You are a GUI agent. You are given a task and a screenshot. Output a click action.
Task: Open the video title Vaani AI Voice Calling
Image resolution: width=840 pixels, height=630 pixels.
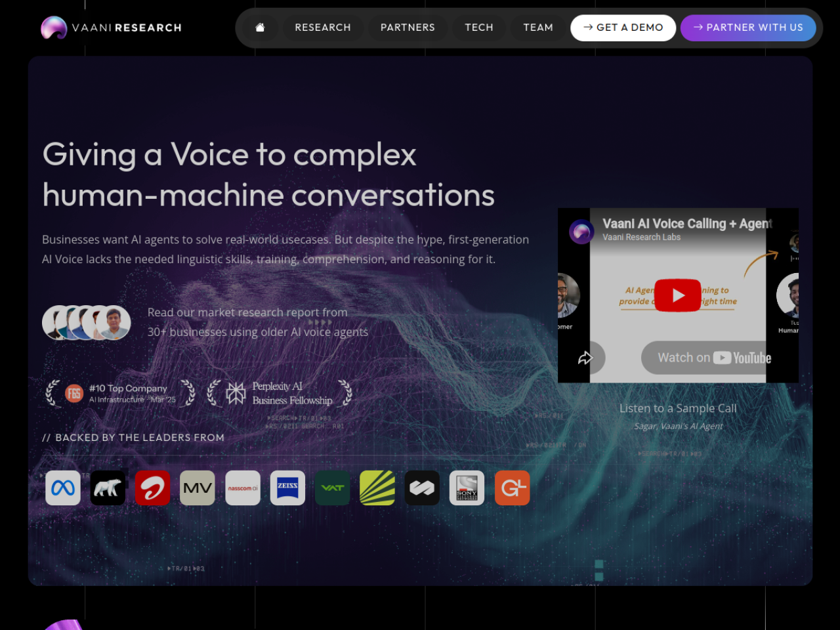tap(687, 224)
